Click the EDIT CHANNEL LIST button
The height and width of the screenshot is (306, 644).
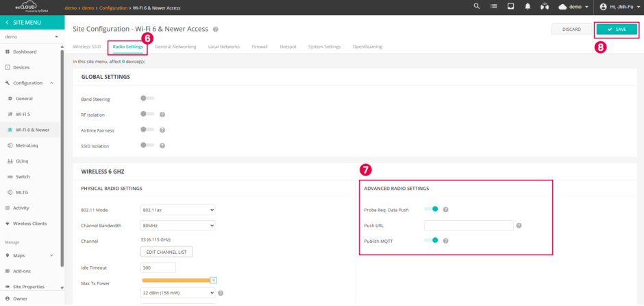(x=166, y=252)
